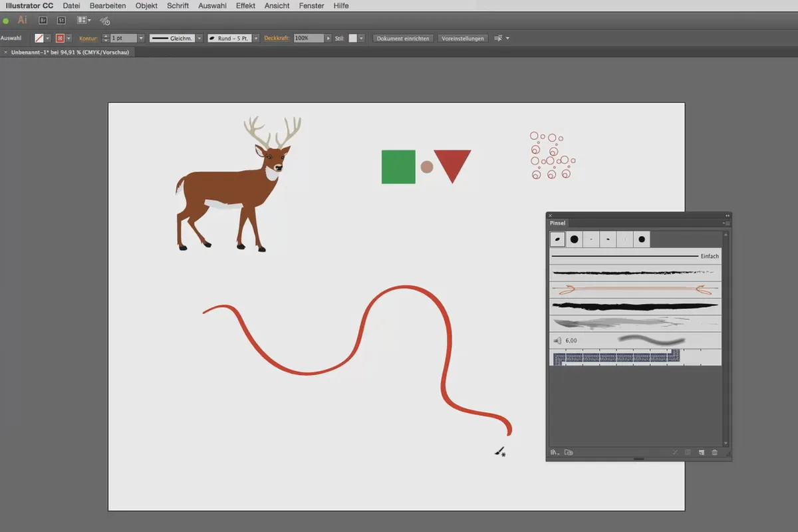This screenshot has height=532, width=798.
Task: Open the brush libraries menu icon
Action: click(x=555, y=452)
